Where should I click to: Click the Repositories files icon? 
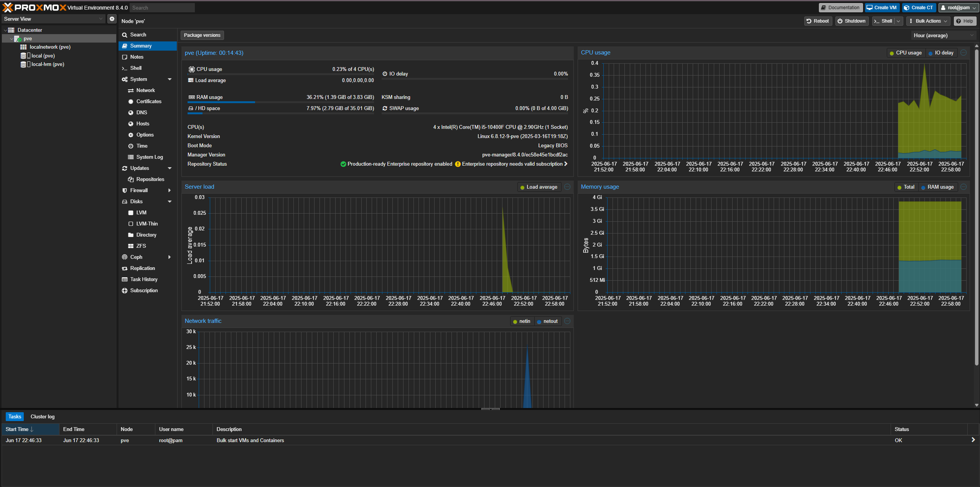click(x=131, y=179)
